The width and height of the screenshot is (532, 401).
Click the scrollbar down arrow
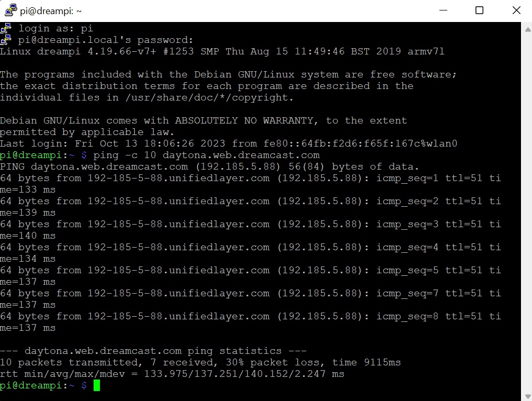pos(528,396)
